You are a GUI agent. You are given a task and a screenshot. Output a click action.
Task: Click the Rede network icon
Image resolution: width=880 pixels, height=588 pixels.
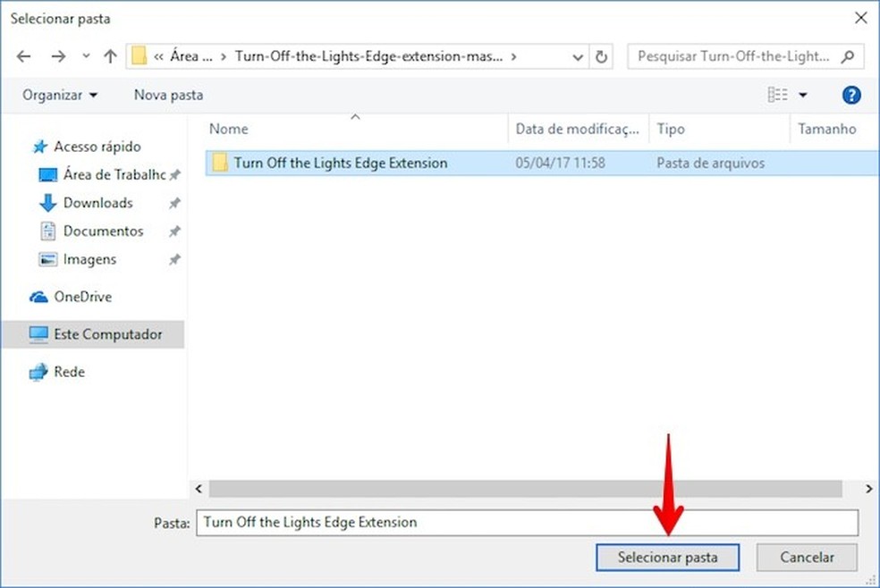pyautogui.click(x=38, y=372)
